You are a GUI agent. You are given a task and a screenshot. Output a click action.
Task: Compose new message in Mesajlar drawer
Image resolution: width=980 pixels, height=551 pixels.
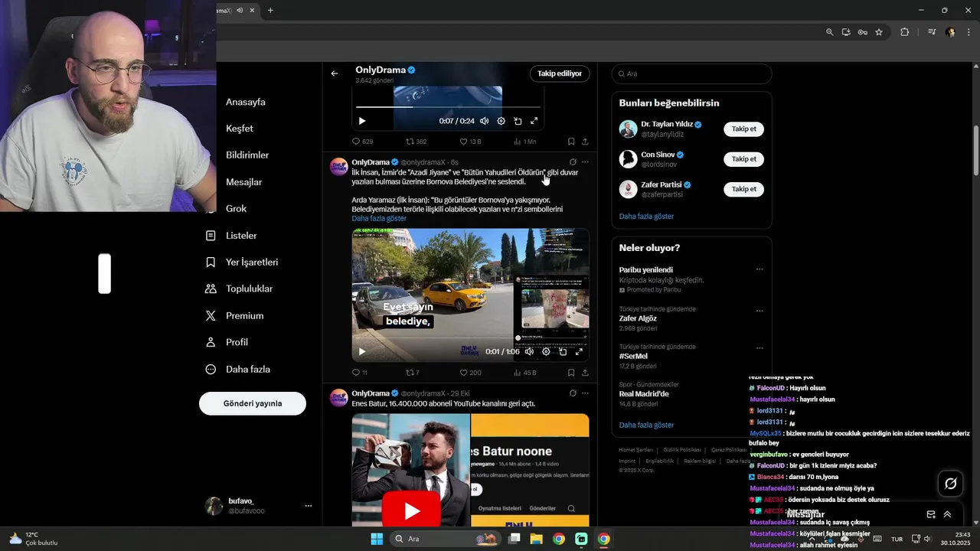(x=931, y=514)
